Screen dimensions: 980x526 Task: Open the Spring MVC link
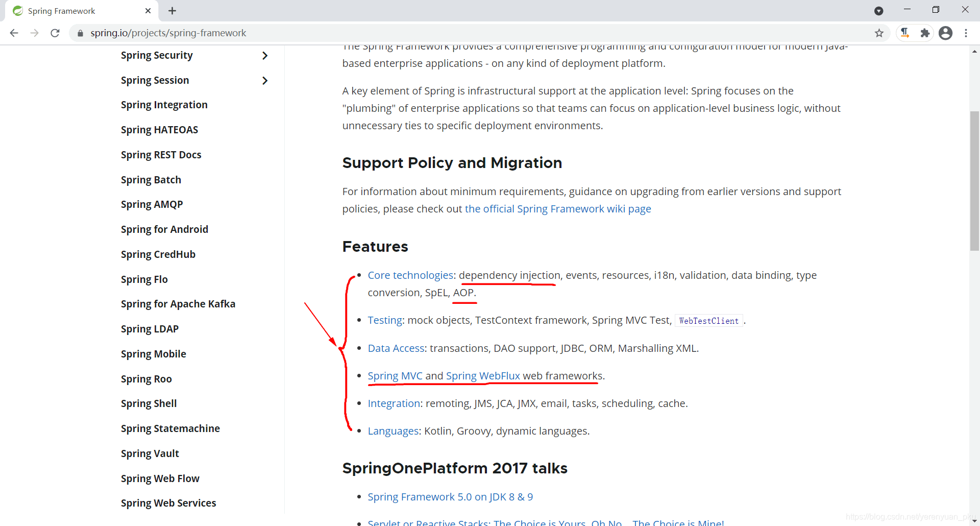click(395, 376)
